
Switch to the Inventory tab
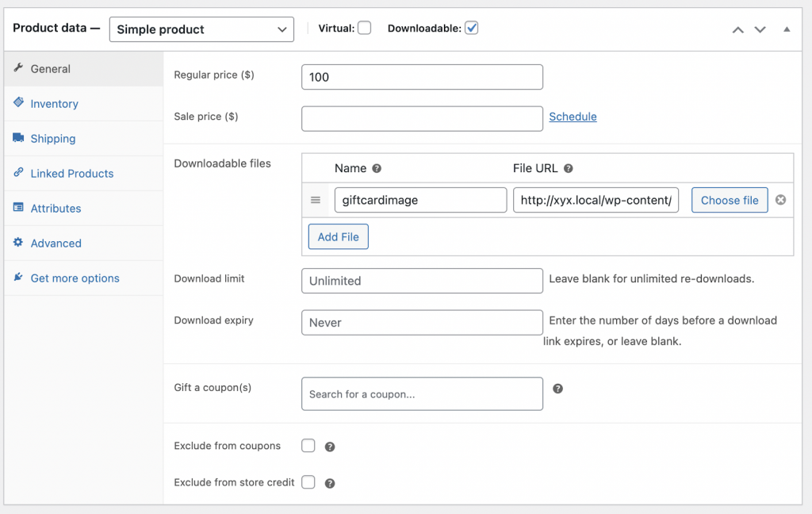[x=83, y=104]
